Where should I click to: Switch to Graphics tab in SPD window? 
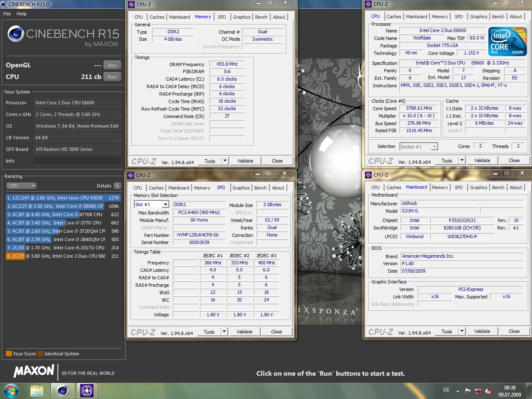(x=241, y=188)
